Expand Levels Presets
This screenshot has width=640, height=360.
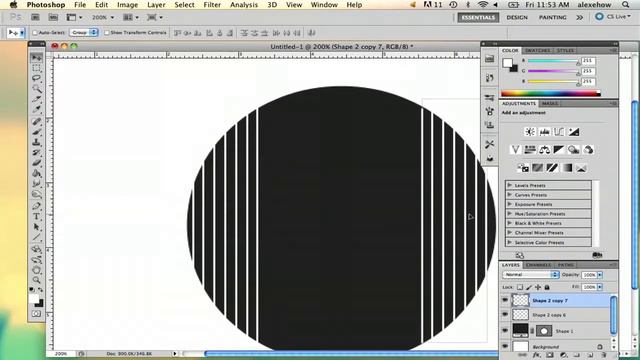pos(510,185)
